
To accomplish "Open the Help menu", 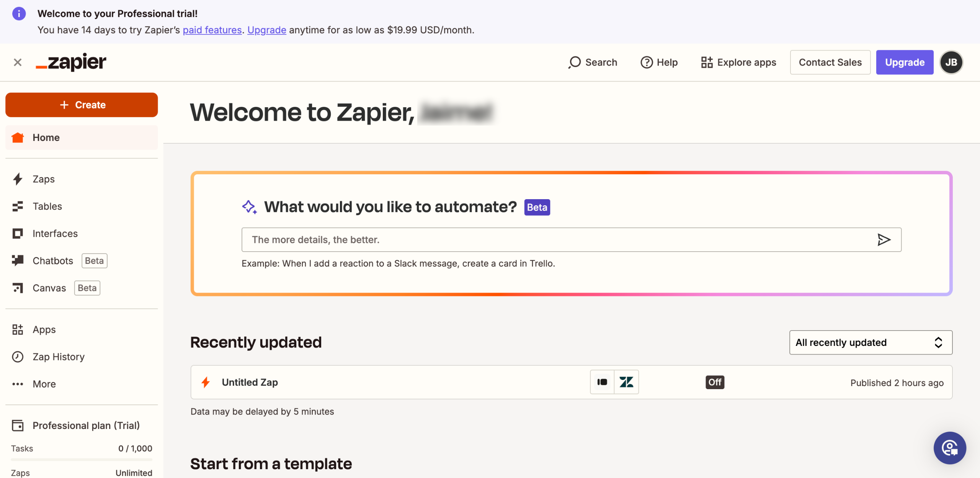I will point(659,62).
